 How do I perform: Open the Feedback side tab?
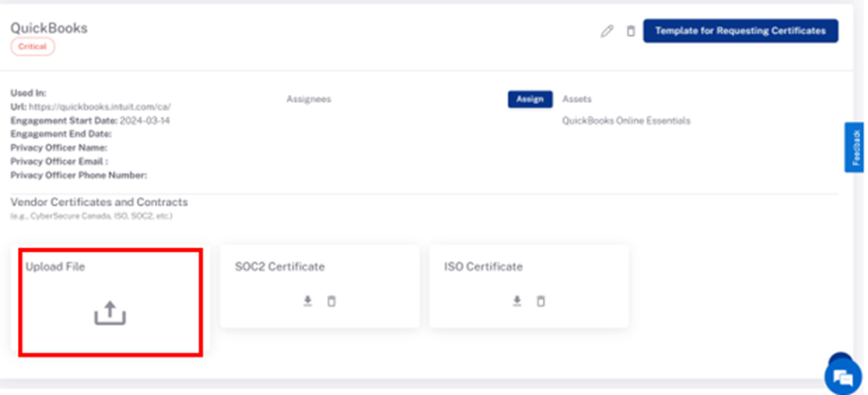coord(855,148)
